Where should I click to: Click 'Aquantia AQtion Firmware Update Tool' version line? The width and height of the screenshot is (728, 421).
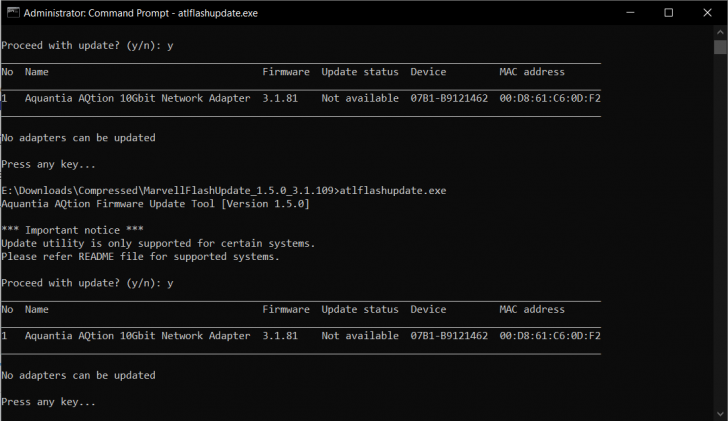point(155,204)
